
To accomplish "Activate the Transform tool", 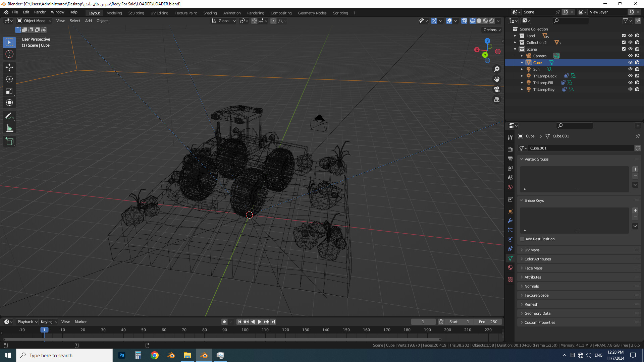I will [x=9, y=103].
